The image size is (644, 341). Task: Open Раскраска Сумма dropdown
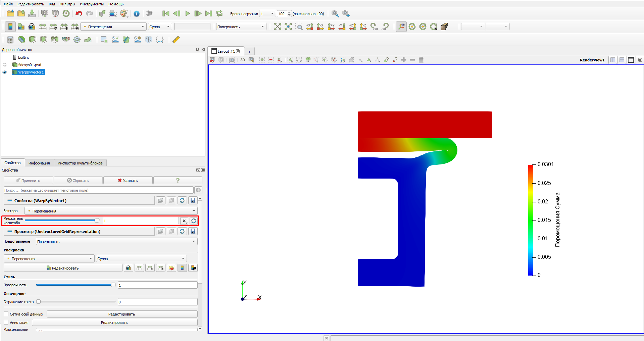[x=141, y=258]
